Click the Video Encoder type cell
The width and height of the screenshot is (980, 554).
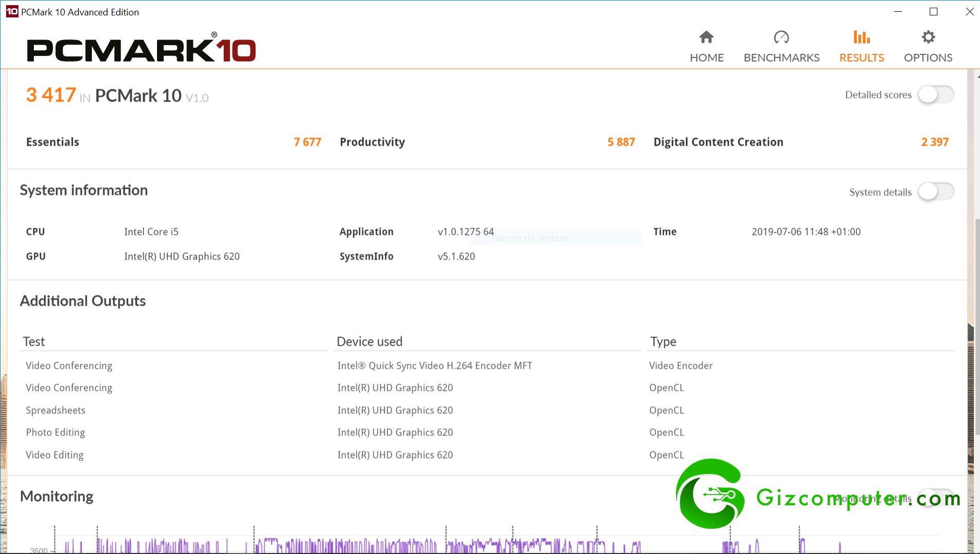pos(681,366)
